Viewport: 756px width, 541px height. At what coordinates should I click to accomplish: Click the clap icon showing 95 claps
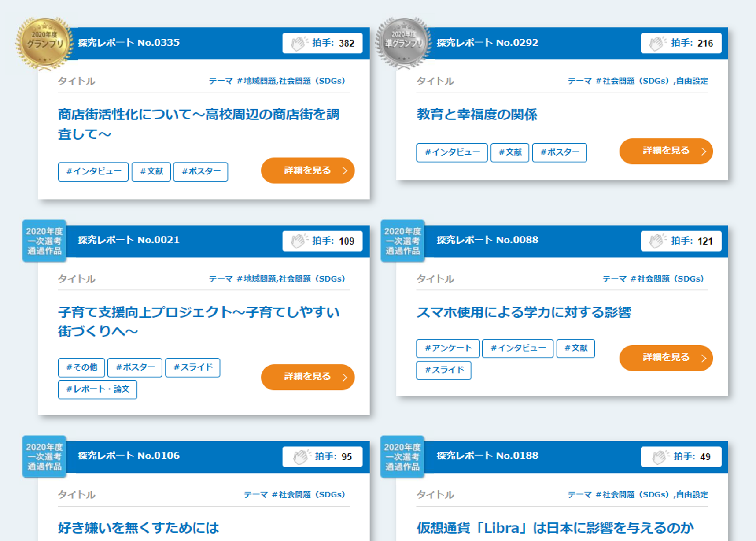tap(302, 456)
